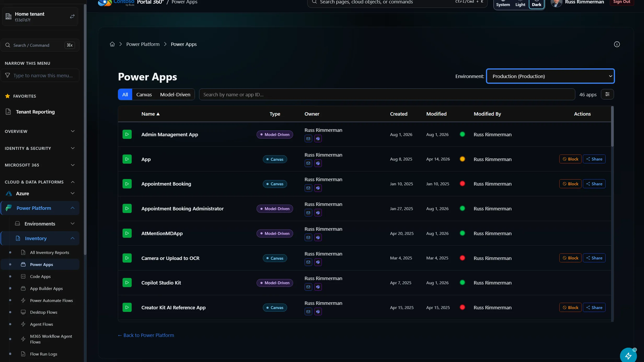Click the search by name or app ID field

[387, 94]
